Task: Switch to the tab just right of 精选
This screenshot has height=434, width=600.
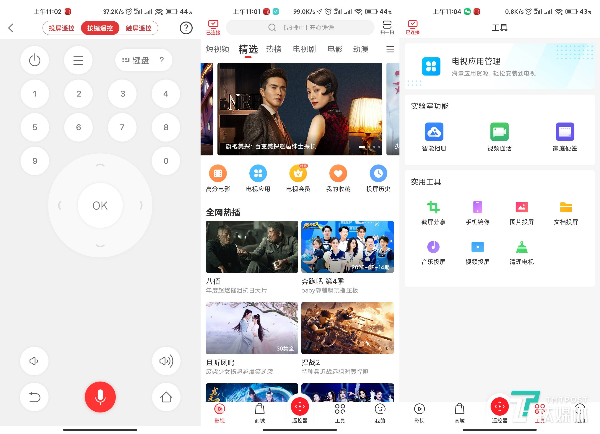Action: 274,49
